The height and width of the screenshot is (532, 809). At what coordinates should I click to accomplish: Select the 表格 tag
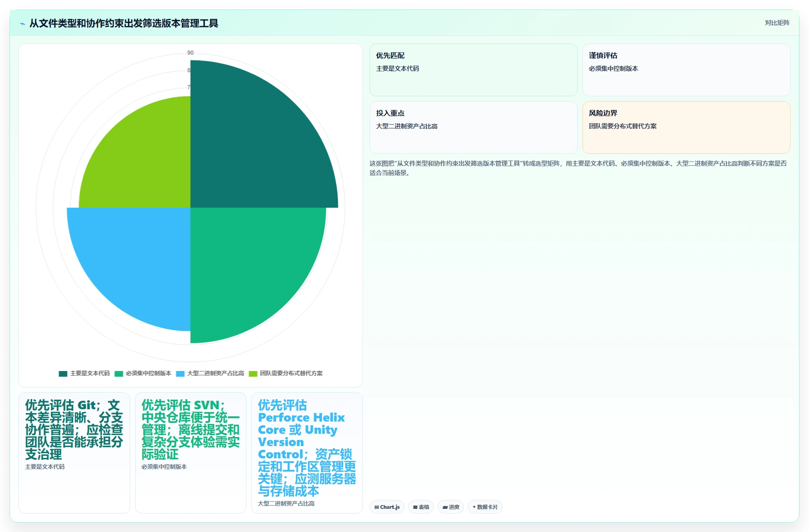[421, 507]
